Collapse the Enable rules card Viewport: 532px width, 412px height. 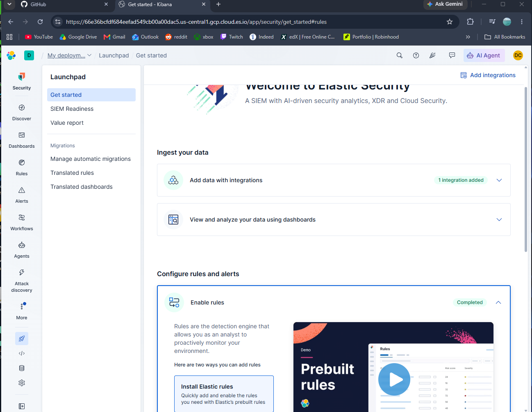(498, 302)
